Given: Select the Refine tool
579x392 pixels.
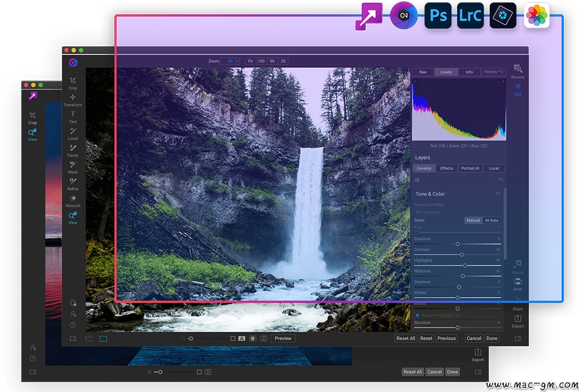Looking at the screenshot, I should coord(73,184).
